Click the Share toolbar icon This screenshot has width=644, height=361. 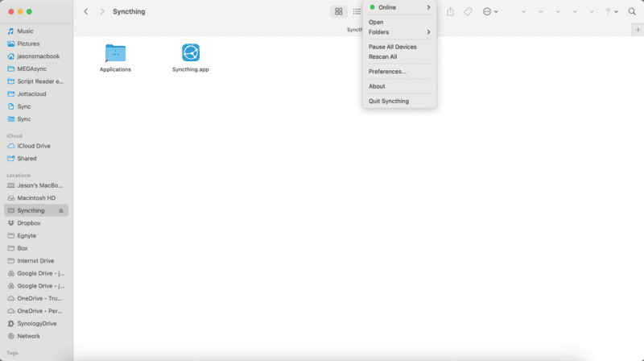[450, 11]
